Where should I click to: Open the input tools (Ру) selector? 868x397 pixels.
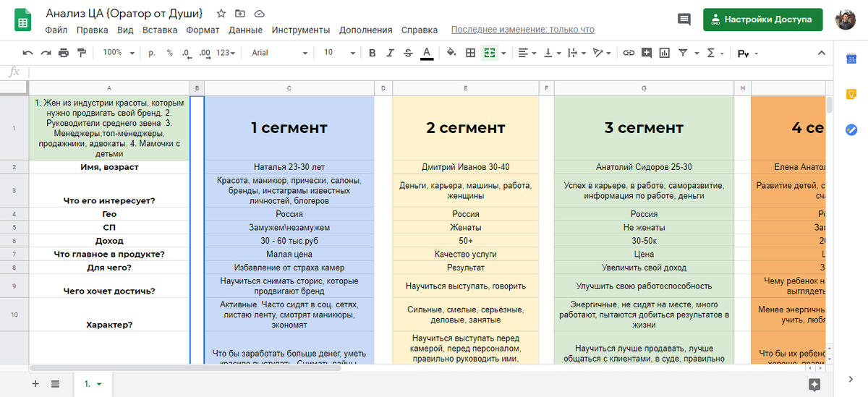[747, 53]
